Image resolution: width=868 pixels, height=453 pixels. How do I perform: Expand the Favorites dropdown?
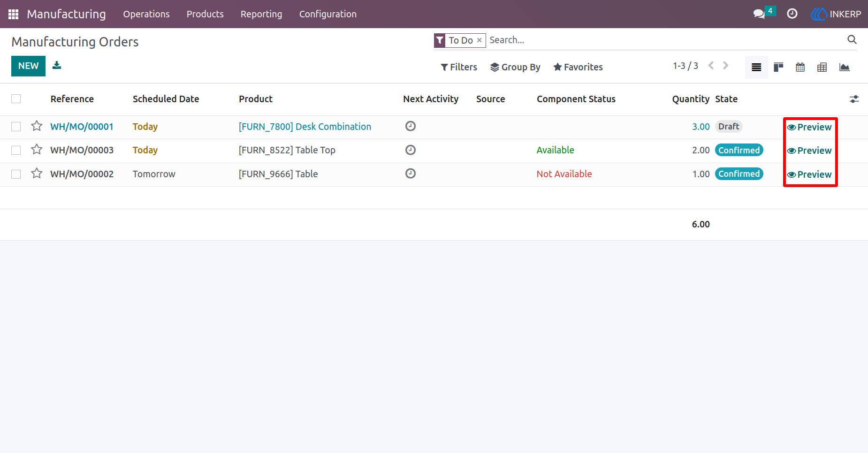(578, 67)
